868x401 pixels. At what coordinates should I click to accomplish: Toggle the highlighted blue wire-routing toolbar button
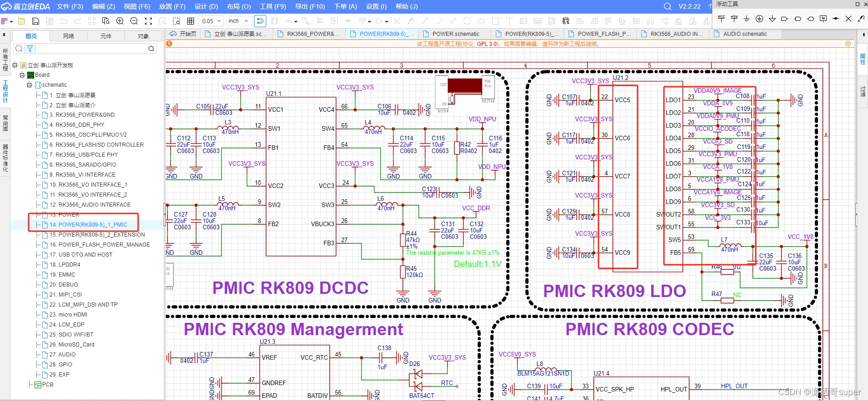point(259,21)
